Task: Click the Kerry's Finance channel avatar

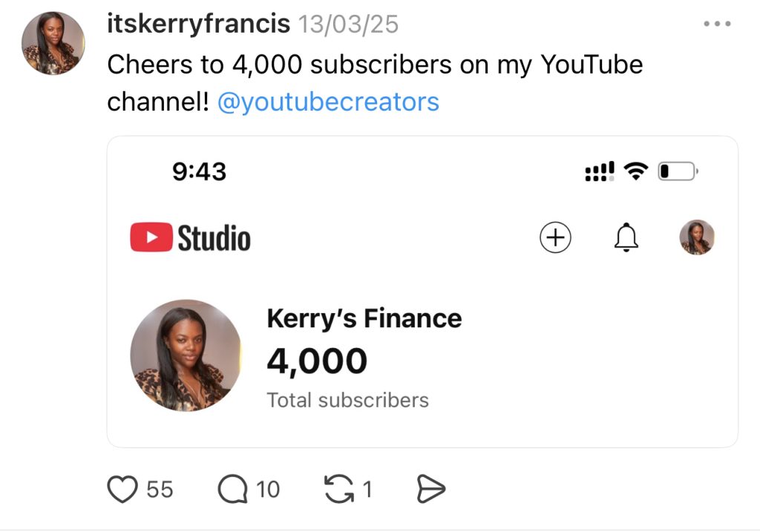Action: pyautogui.click(x=186, y=355)
